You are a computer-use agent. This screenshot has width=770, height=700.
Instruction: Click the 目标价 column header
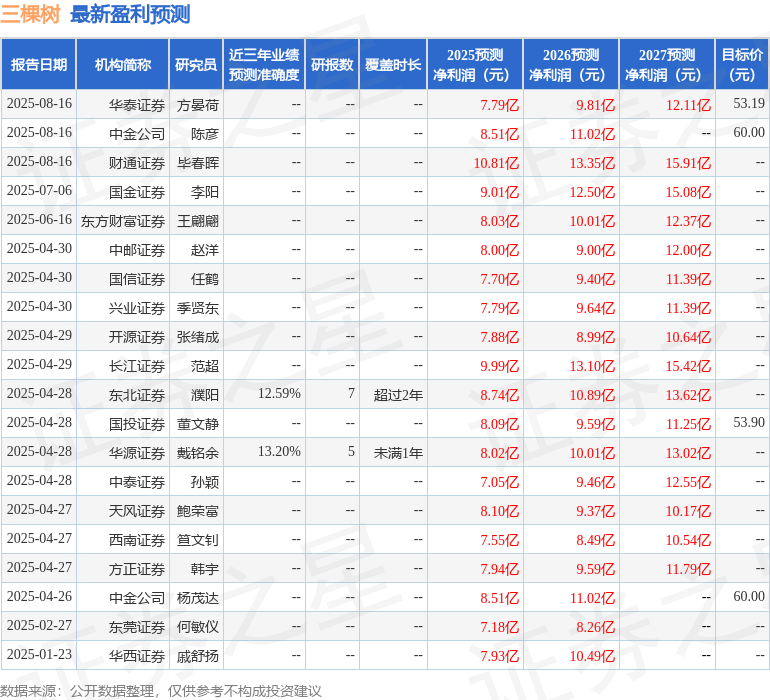click(742, 65)
